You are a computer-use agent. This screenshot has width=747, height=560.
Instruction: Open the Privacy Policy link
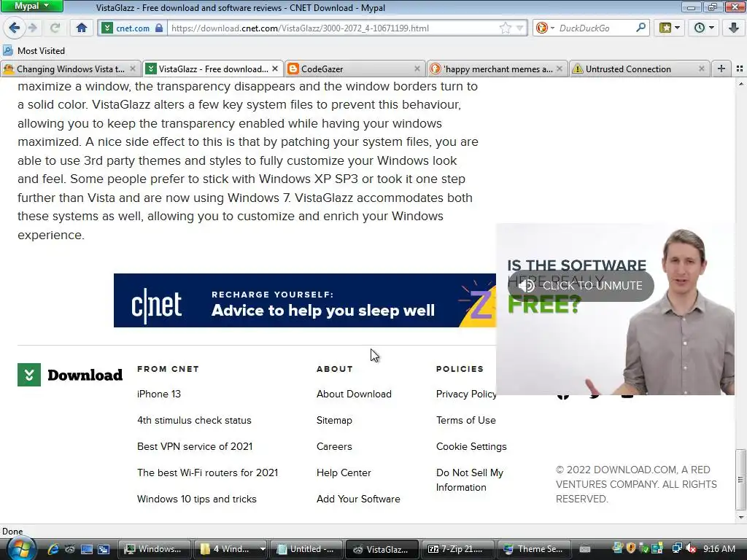pos(466,394)
